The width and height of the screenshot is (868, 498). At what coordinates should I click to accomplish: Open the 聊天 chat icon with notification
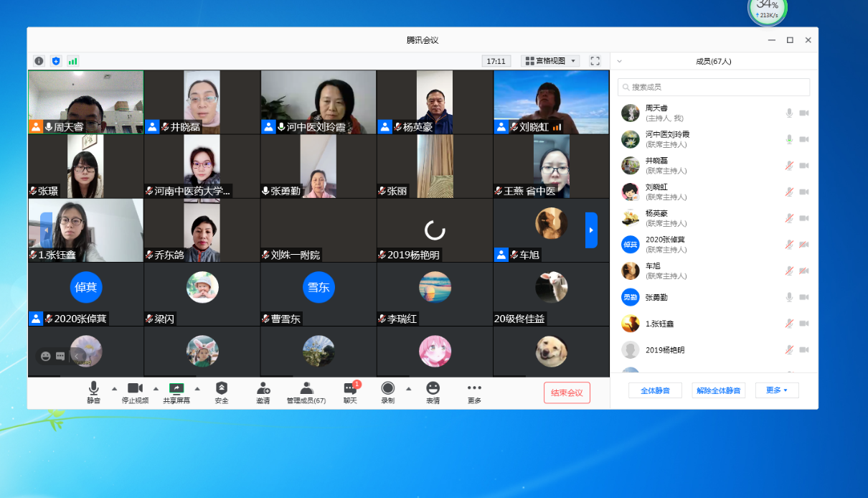coord(350,388)
